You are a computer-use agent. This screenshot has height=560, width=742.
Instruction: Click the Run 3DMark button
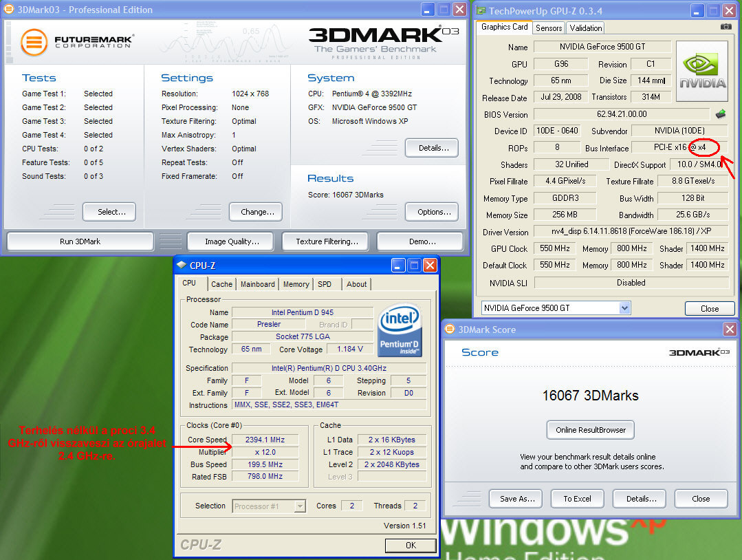tap(80, 241)
